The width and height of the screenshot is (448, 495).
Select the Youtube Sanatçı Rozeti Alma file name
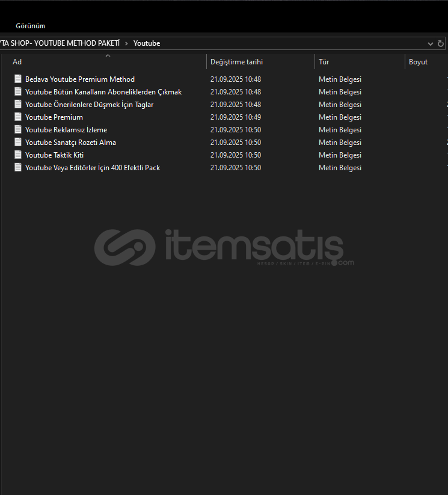(71, 143)
